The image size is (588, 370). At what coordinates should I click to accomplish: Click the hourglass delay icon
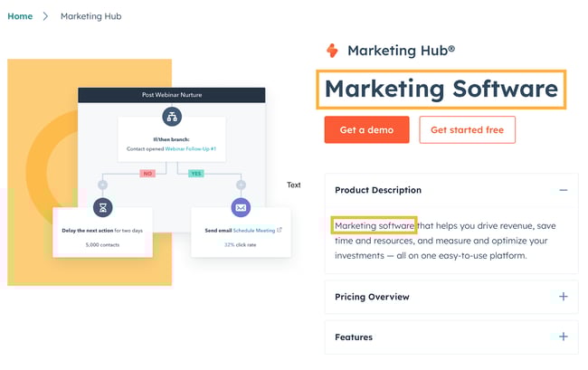(102, 207)
